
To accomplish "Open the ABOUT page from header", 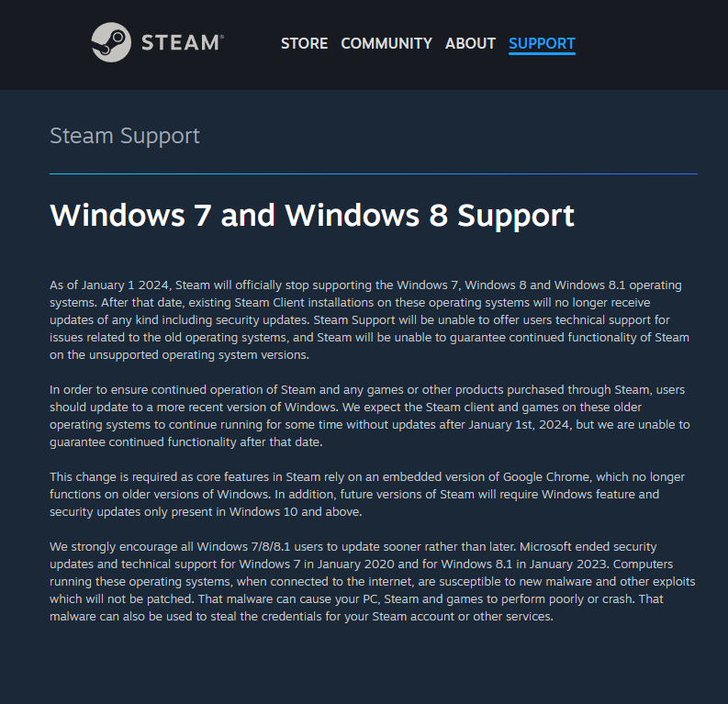I will 470,44.
